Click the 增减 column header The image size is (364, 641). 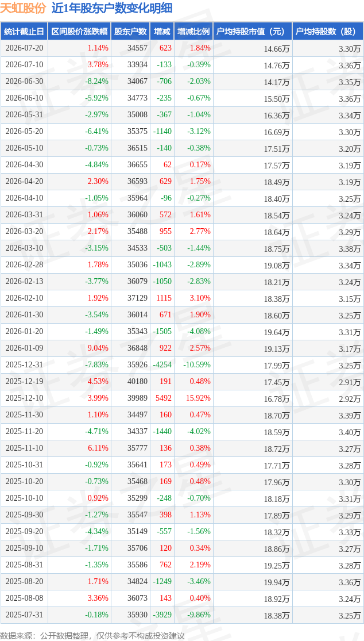(162, 32)
